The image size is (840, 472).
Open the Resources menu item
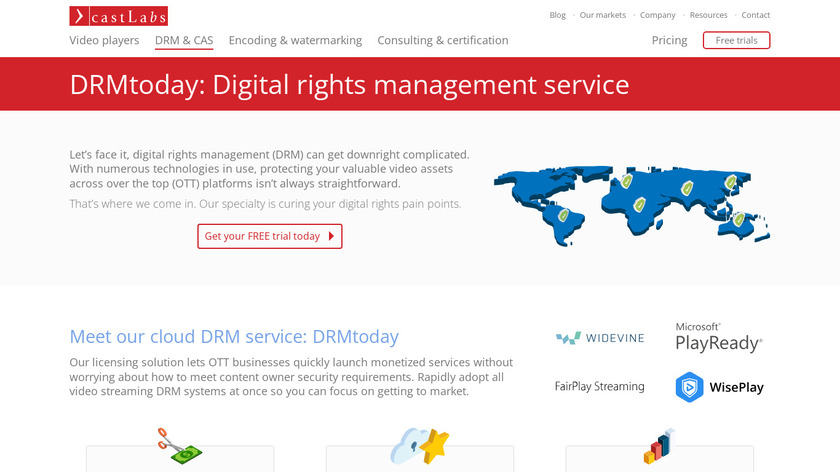point(708,15)
